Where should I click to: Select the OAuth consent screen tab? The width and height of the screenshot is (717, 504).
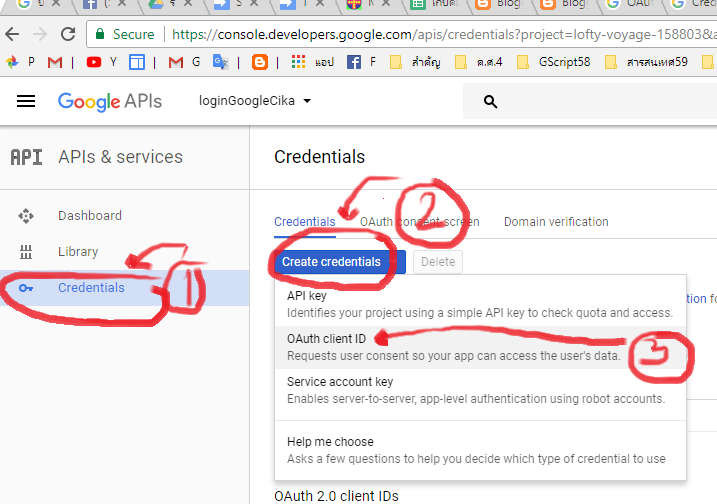[x=419, y=222]
